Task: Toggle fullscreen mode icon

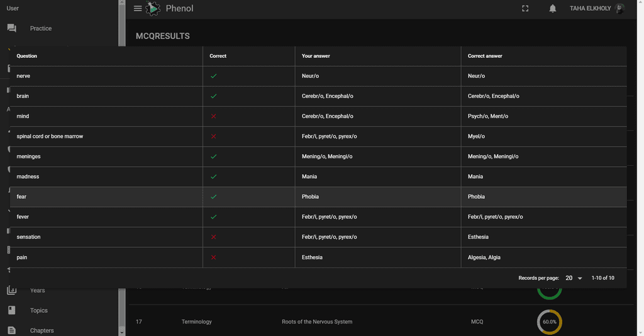Action: (525, 9)
